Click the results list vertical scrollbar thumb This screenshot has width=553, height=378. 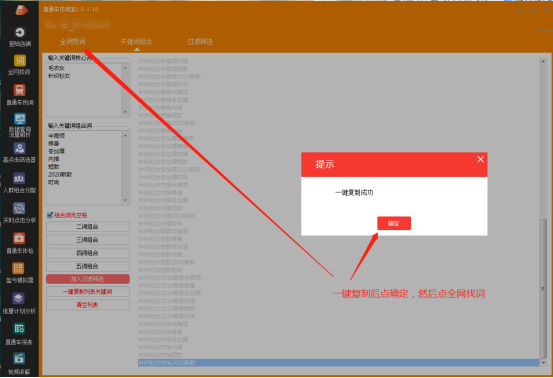tap(543, 289)
